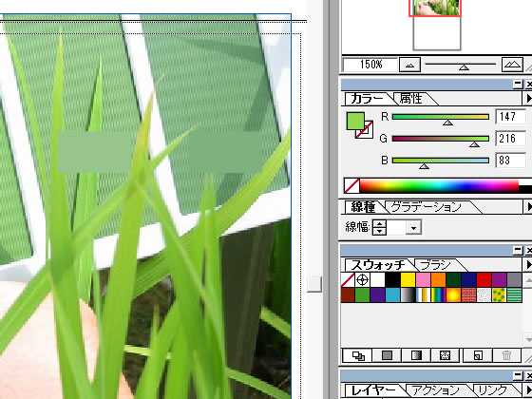Click the green fill color box
The image size is (532, 399).
[355, 122]
